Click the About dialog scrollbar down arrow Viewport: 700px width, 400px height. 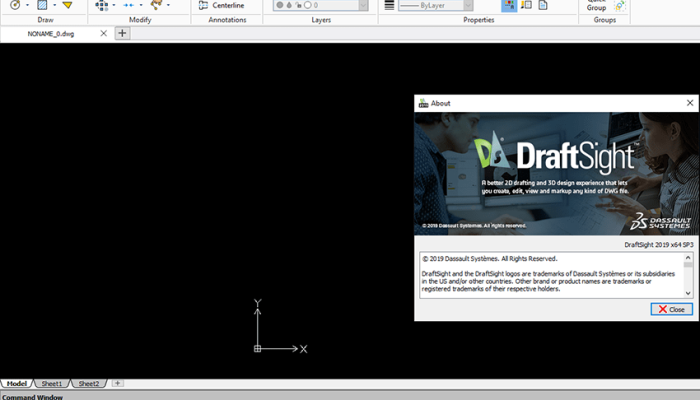[688, 293]
